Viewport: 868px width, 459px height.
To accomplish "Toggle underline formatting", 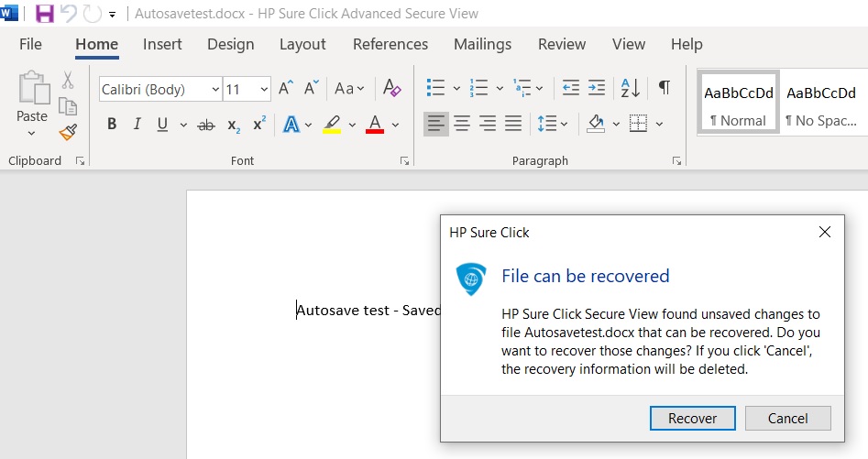I will (162, 125).
